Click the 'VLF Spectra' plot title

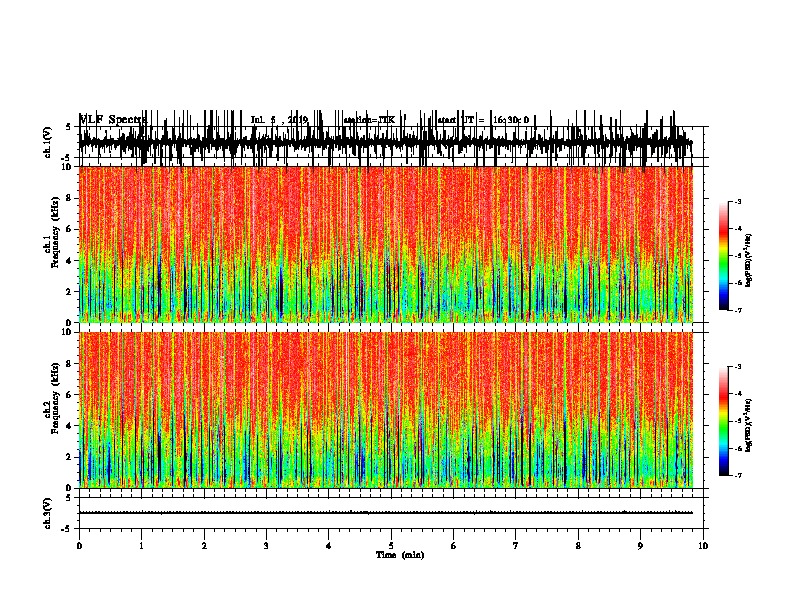[113, 119]
